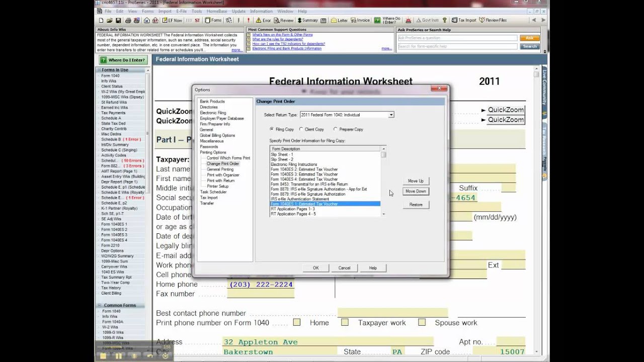
Task: Click the red exclamation mark toolbar icon
Action: 249,21
